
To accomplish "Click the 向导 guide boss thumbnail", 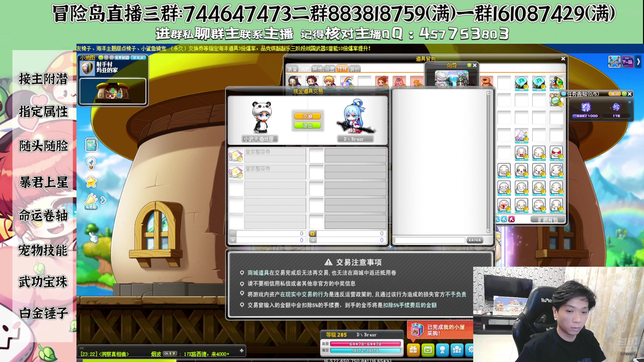I will [x=452, y=78].
